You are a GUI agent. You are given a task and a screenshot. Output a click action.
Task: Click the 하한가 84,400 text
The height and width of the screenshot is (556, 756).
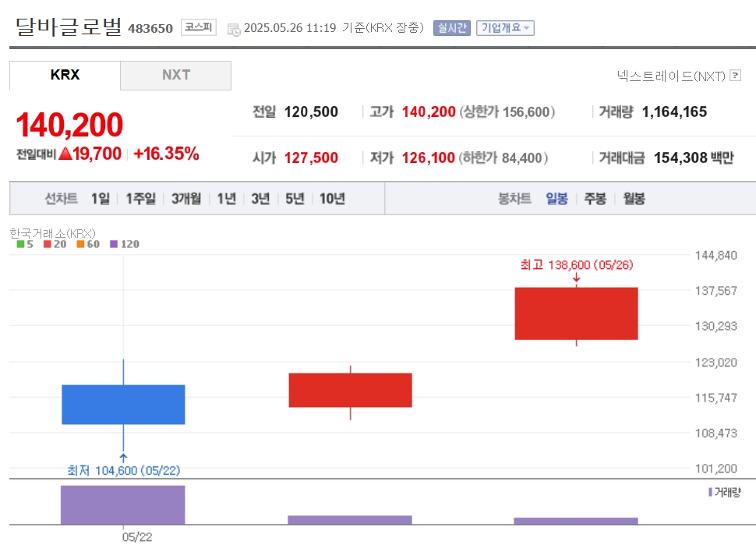click(503, 158)
